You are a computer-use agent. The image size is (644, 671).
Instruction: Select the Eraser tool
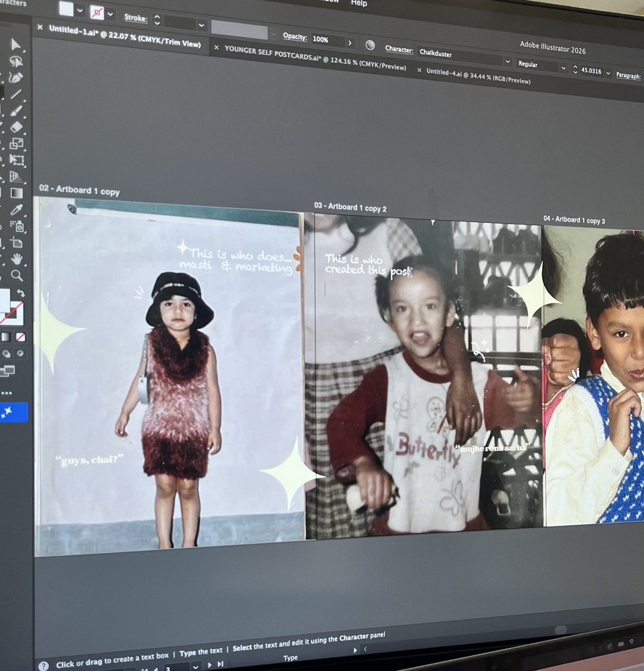click(16, 127)
